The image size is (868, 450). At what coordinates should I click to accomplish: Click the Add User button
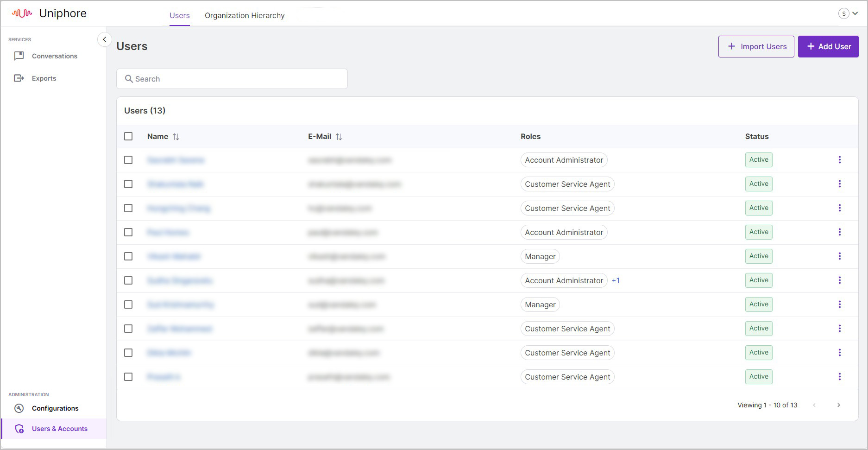coord(828,46)
